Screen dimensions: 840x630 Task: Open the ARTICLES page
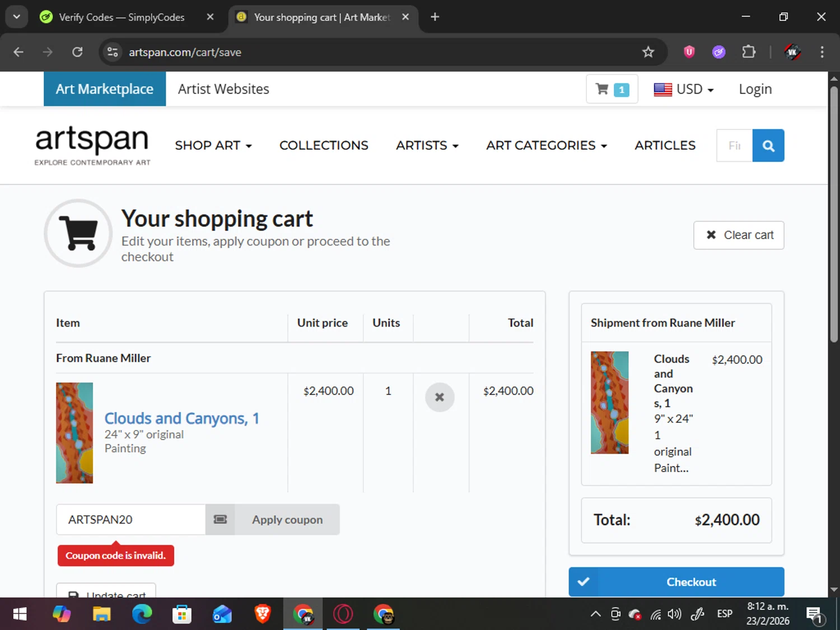(665, 146)
